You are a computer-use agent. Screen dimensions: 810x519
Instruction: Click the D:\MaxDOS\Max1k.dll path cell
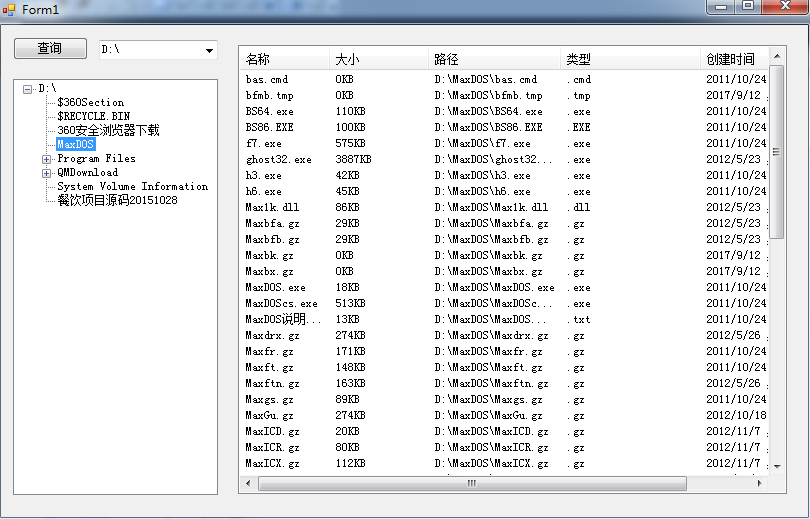(x=491, y=208)
